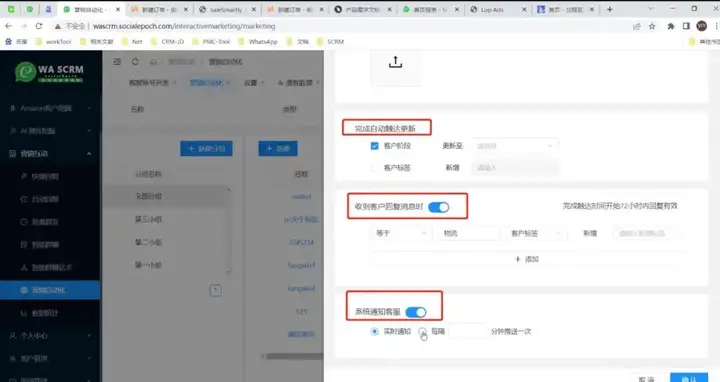Screen dimensions: 720x382
Task: Reload the page with browser refresh icon
Action: click(x=39, y=26)
